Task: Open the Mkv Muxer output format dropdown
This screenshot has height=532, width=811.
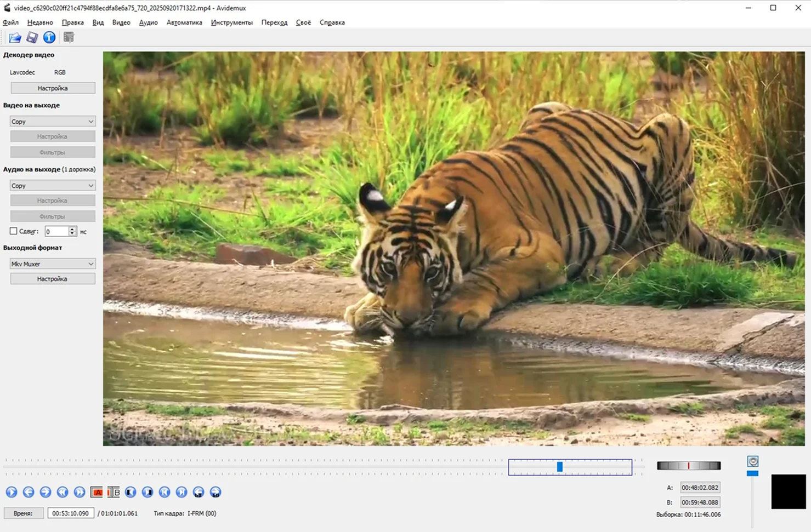Action: tap(53, 264)
